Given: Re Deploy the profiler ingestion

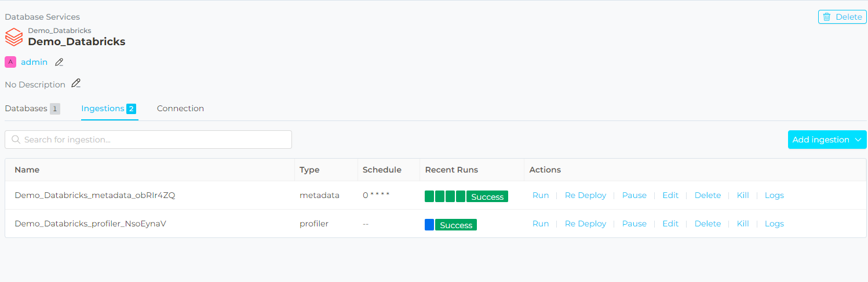Looking at the screenshot, I should coord(585,224).
